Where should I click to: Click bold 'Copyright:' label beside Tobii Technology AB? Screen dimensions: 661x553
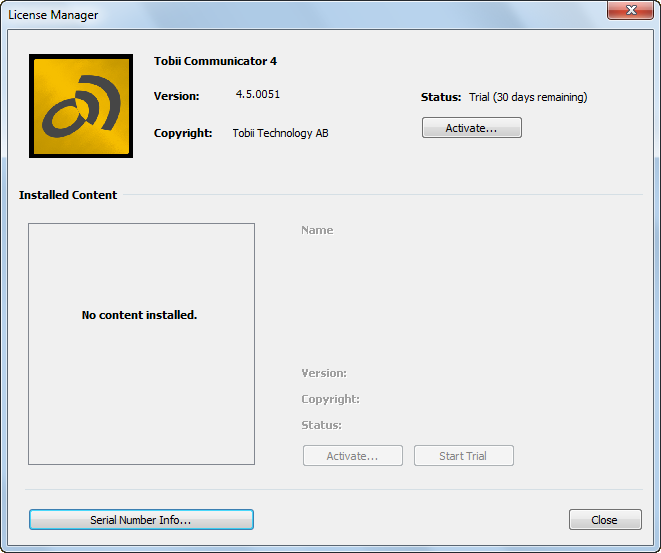[x=183, y=133]
